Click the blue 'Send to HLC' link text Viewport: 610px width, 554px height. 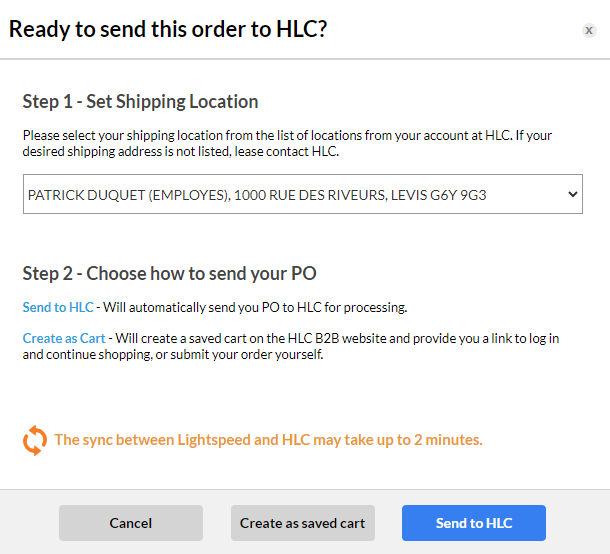[58, 307]
